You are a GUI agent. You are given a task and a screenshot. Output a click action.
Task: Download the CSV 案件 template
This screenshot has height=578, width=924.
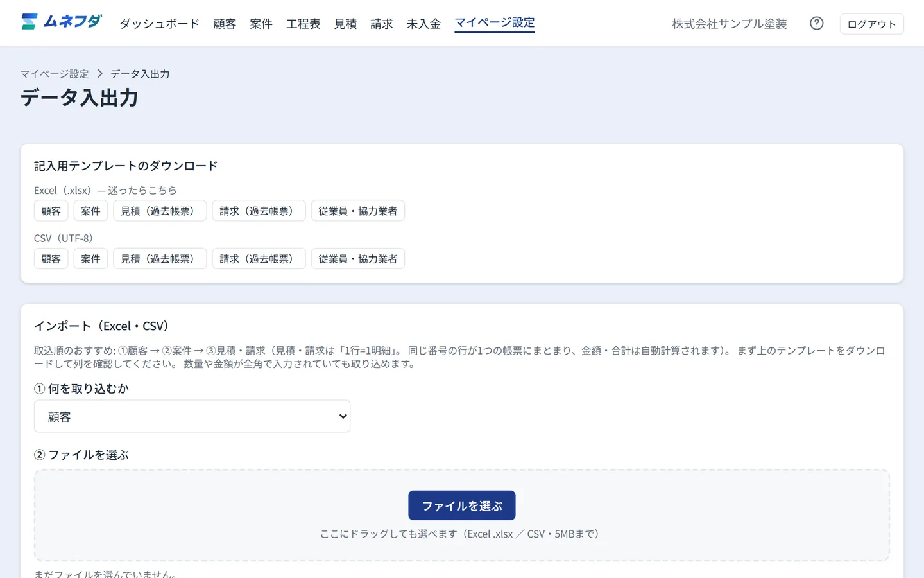tap(90, 258)
